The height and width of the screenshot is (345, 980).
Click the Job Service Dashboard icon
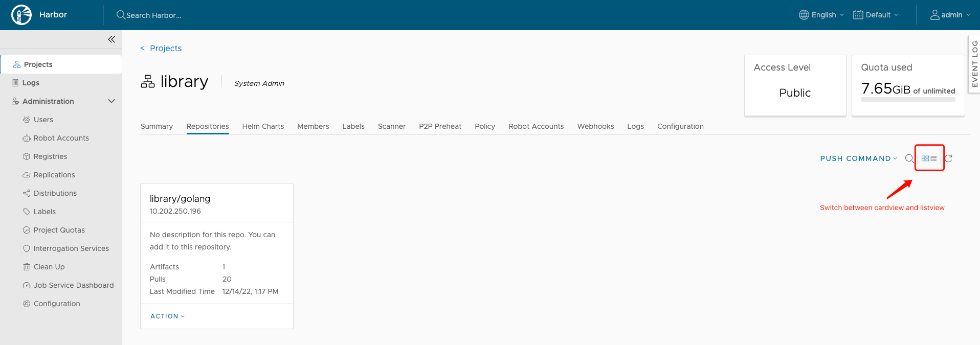[27, 285]
